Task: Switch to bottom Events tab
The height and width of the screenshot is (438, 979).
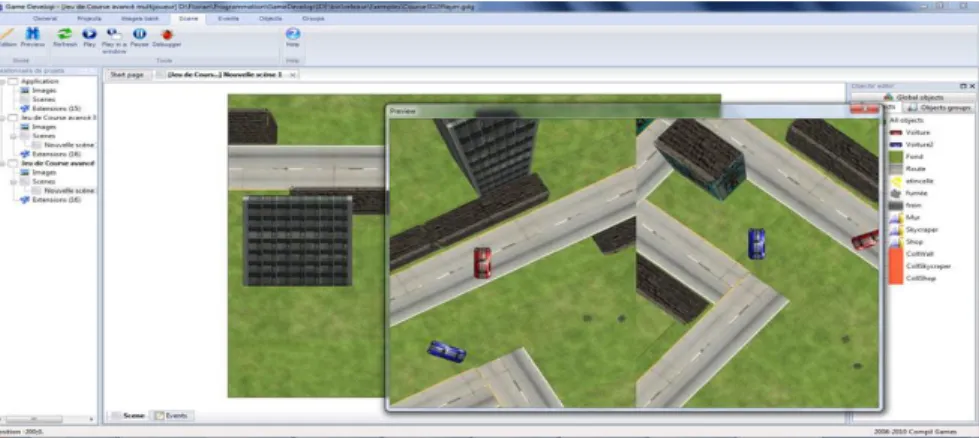Action: (172, 416)
